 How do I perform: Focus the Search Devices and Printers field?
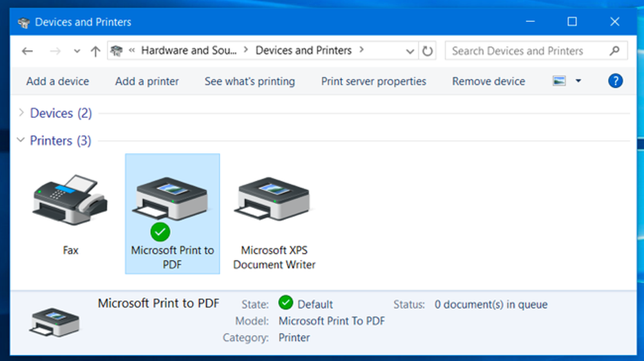click(536, 51)
